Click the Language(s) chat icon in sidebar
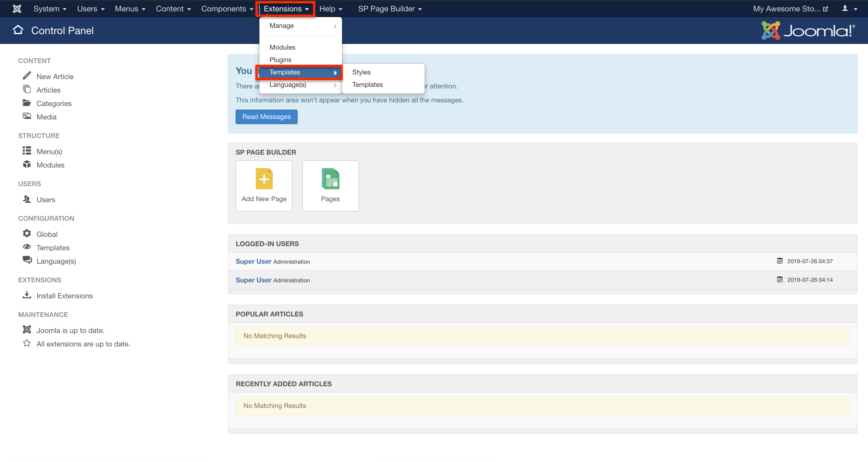 tap(27, 260)
